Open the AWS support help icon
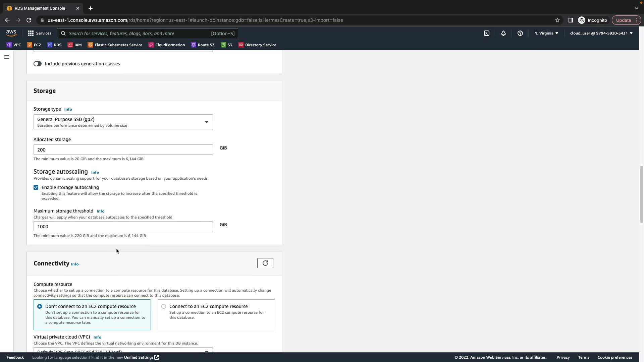This screenshot has width=644, height=362. pos(520,33)
